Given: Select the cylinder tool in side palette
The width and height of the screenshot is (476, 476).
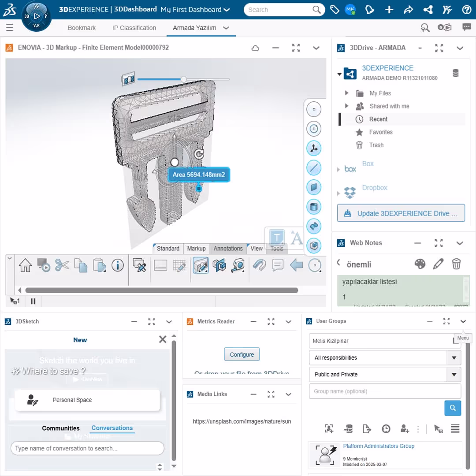Looking at the screenshot, I should coord(314,207).
